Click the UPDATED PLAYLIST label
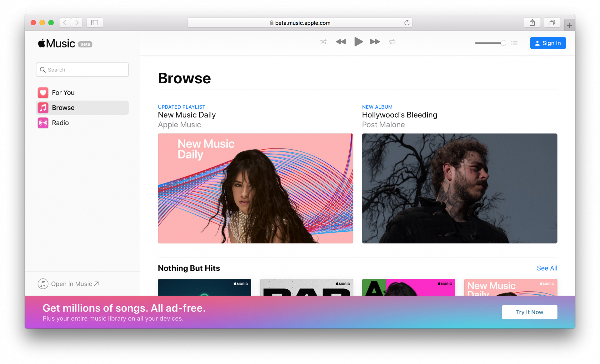This screenshot has height=364, width=600. (x=182, y=107)
